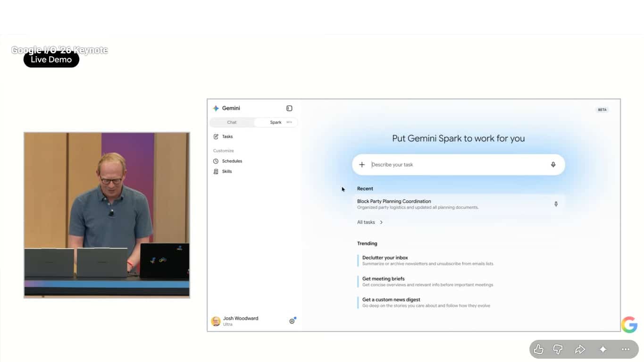The image size is (644, 362).
Task: Click the BETA badge in the main panel header
Action: pyautogui.click(x=602, y=109)
